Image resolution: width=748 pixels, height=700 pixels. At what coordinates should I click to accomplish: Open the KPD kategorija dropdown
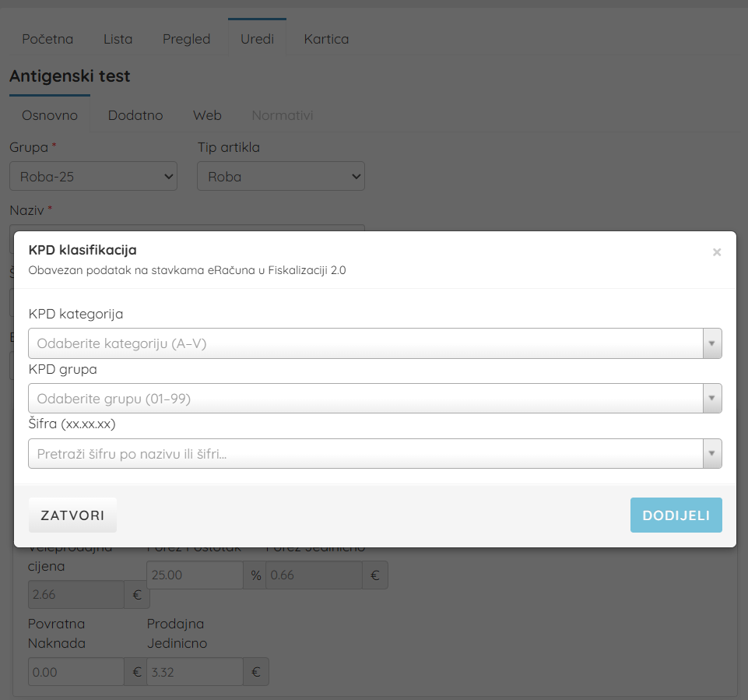click(x=375, y=343)
